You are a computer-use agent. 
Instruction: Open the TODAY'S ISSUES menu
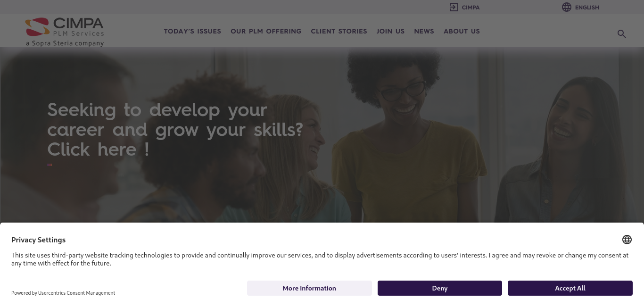point(192,31)
